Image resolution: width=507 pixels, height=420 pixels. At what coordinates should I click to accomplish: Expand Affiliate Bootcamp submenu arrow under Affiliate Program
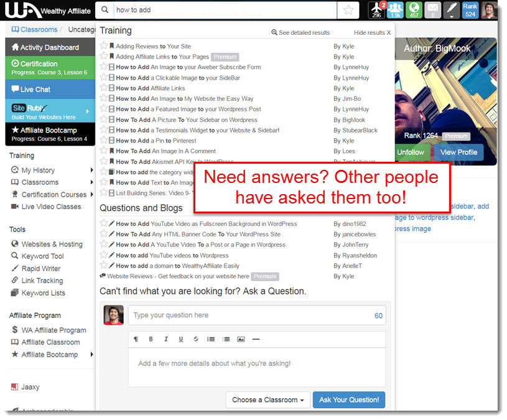tap(91, 355)
